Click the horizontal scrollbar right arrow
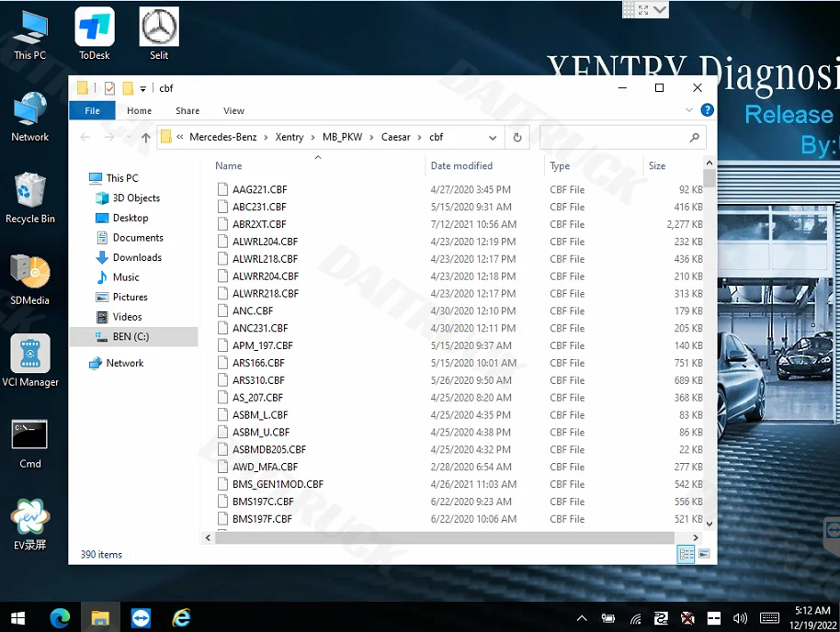The width and height of the screenshot is (840, 632). click(x=696, y=537)
